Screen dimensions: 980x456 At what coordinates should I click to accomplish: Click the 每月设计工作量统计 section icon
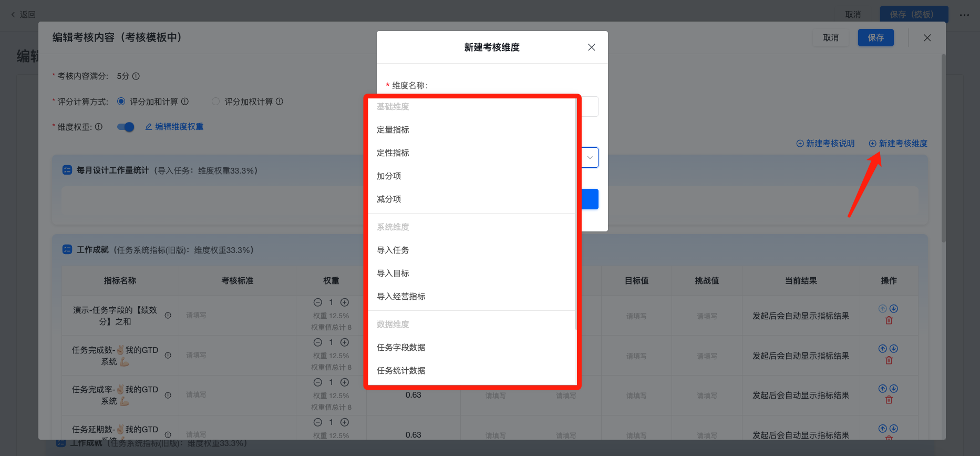click(x=67, y=170)
